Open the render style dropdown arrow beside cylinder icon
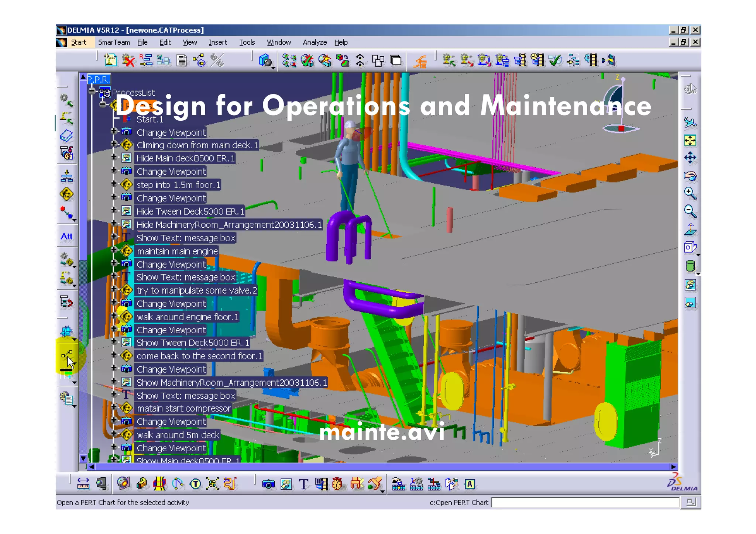 click(x=698, y=274)
